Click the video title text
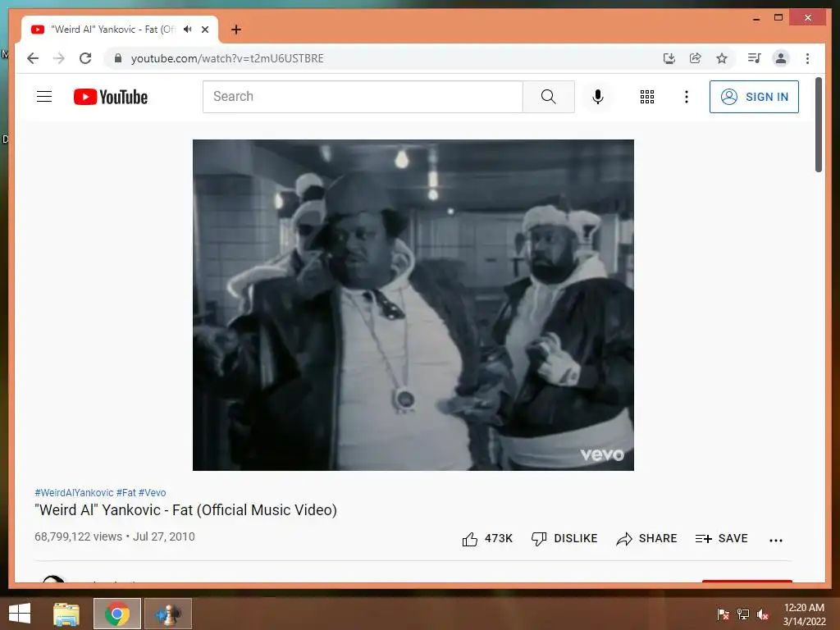Screen dimensions: 840x630 click(185, 510)
